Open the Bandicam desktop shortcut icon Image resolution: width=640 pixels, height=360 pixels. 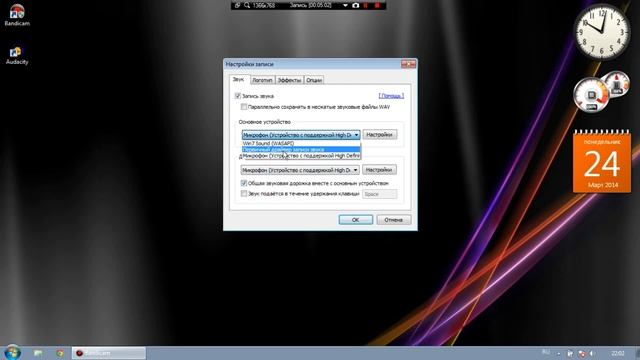pyautogui.click(x=17, y=15)
